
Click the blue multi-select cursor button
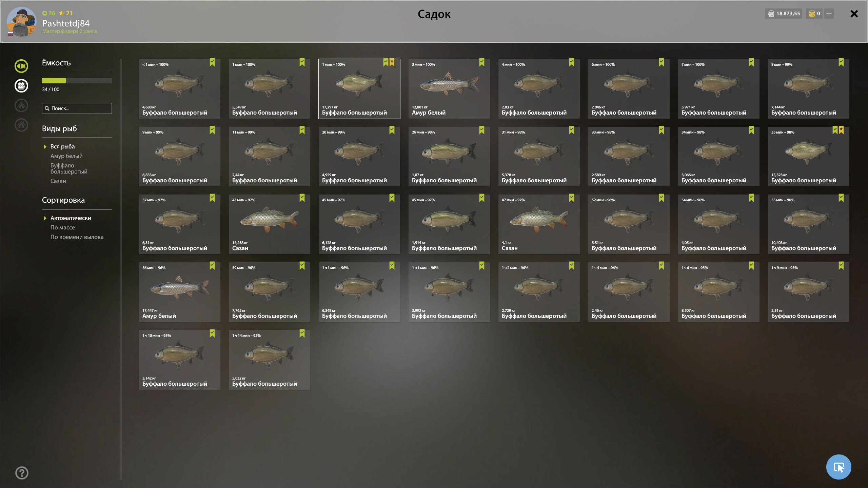[x=839, y=467]
